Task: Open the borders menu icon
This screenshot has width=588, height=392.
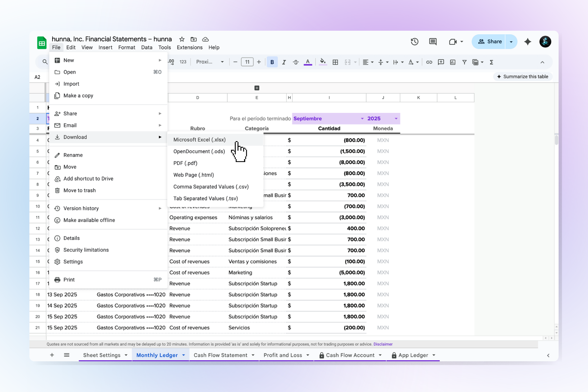Action: [335, 62]
